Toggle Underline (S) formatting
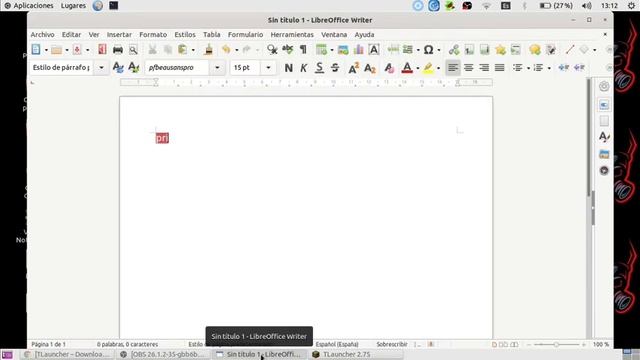640x360 pixels. 320,68
